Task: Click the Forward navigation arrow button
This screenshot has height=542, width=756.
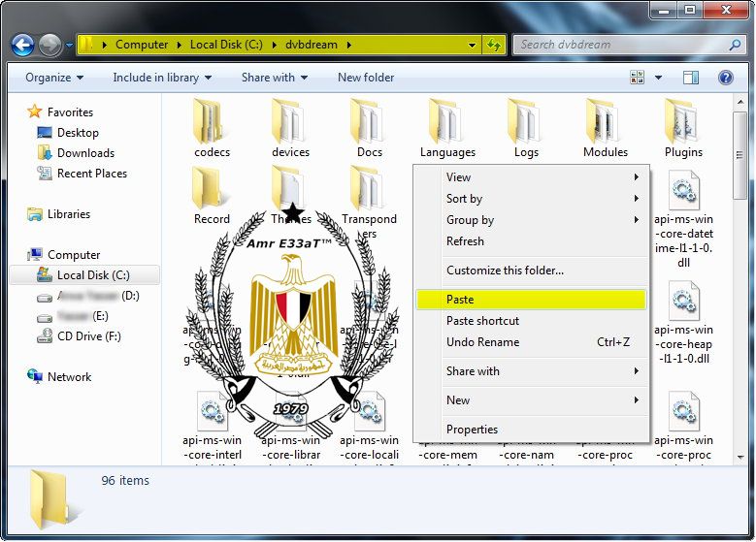Action: pyautogui.click(x=49, y=46)
